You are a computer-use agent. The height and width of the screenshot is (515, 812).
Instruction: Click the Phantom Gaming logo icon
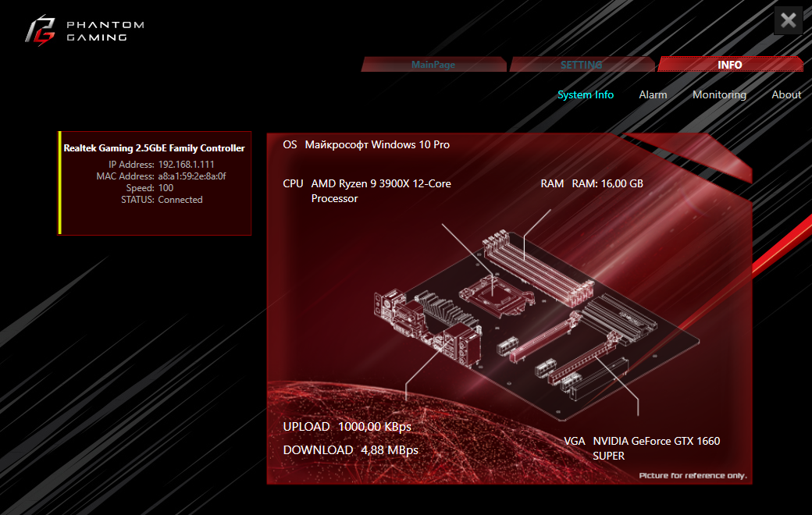(x=41, y=30)
